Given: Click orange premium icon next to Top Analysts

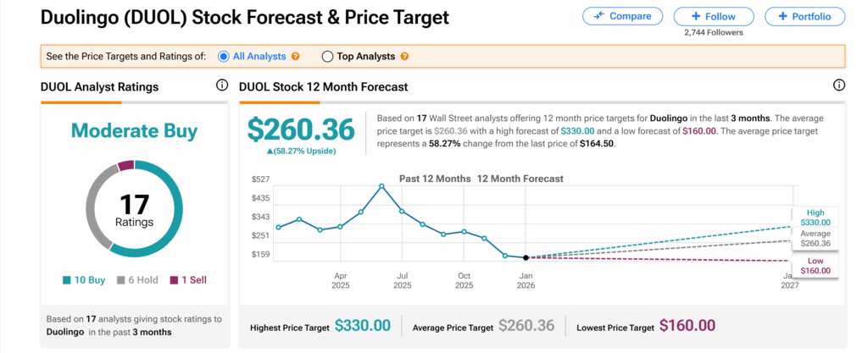Looking at the screenshot, I should 404,57.
